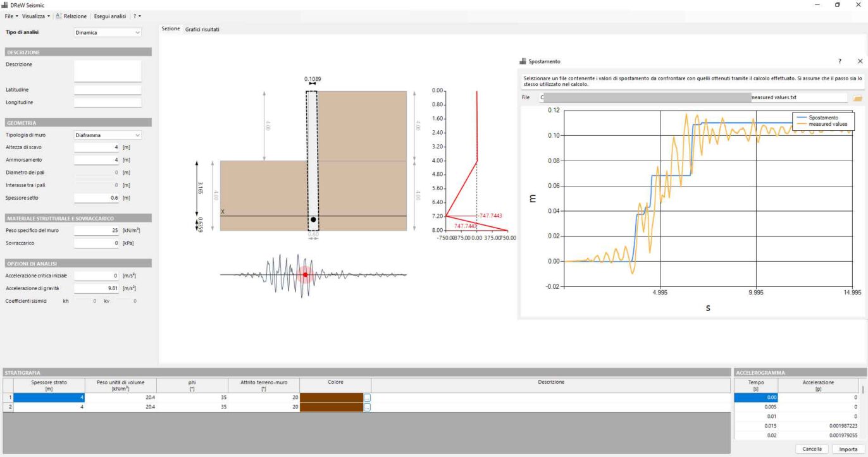Viewport: 868px width, 457px height.
Task: Close the Spostamento dialog
Action: 859,61
